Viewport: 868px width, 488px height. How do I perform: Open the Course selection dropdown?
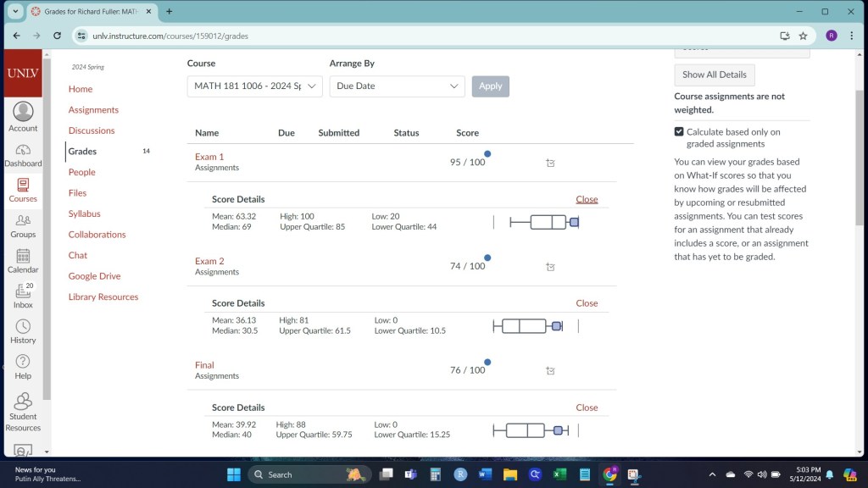point(254,86)
